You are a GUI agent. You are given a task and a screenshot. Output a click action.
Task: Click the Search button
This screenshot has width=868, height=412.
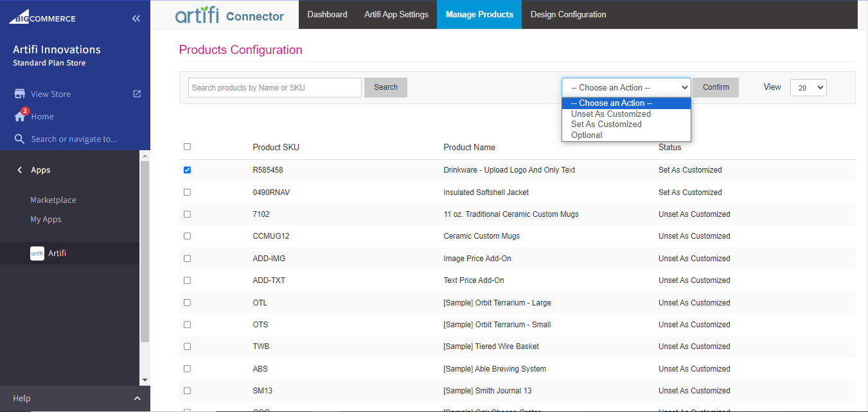(385, 87)
